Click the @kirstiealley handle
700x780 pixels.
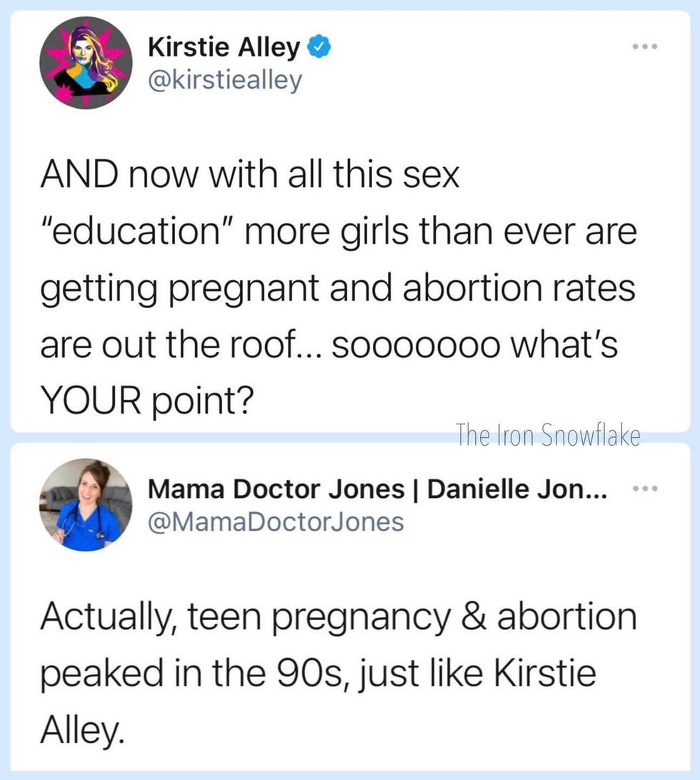click(225, 80)
